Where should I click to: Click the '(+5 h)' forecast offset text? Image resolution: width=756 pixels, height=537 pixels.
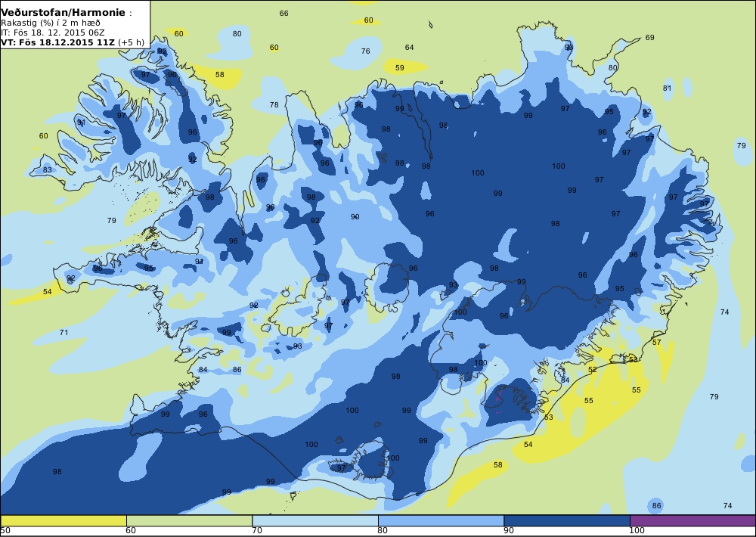(x=131, y=42)
